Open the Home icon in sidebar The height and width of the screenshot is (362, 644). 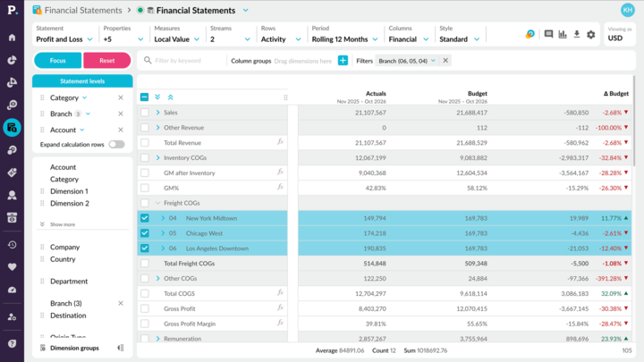[x=12, y=38]
